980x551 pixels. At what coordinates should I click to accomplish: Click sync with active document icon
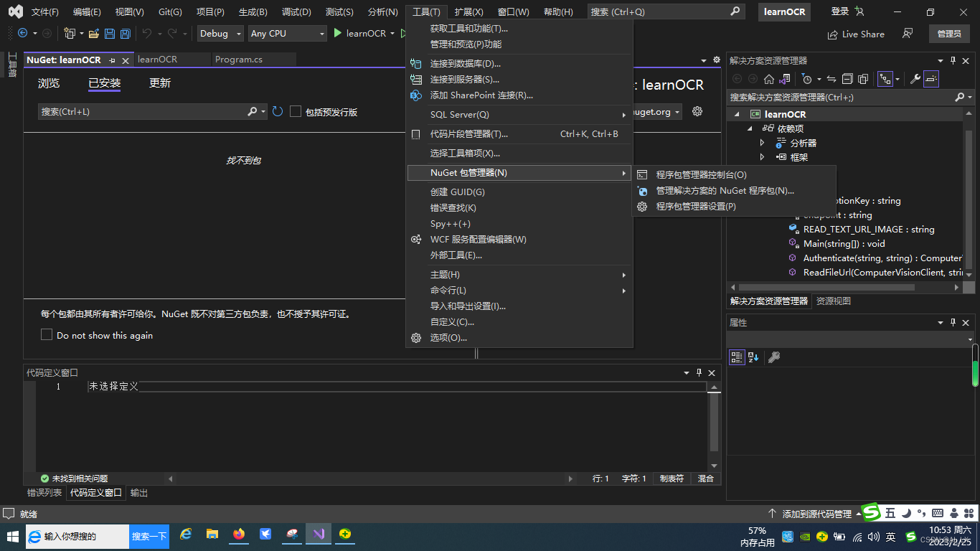(x=831, y=79)
